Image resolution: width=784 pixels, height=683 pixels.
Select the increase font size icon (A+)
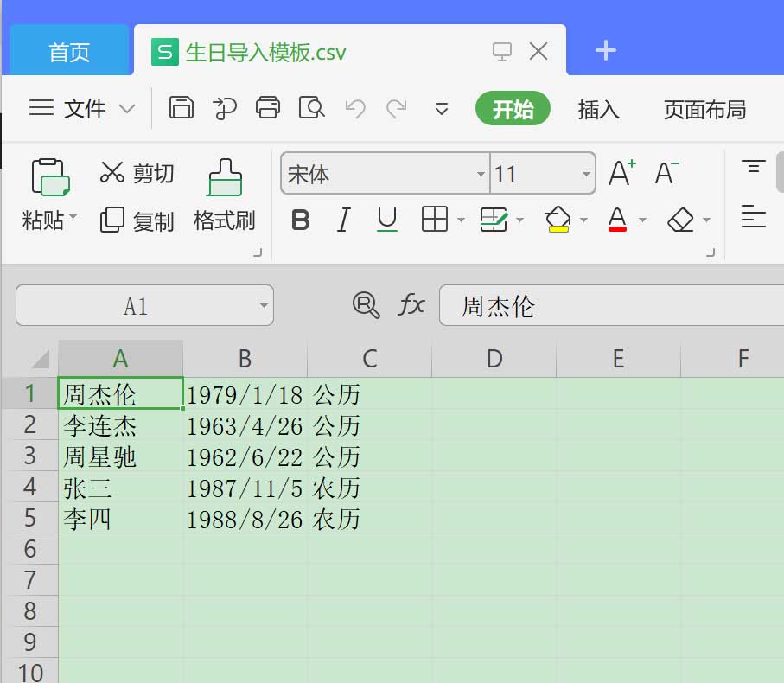621,173
